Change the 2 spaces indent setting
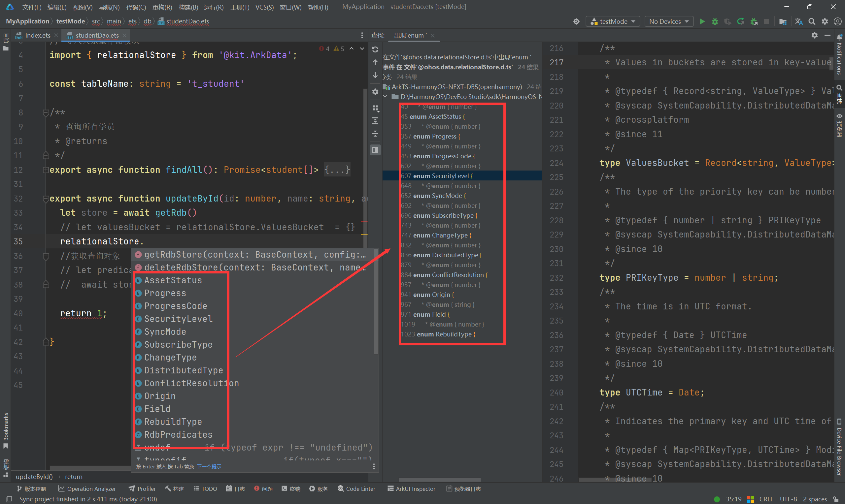Image resolution: width=845 pixels, height=504 pixels. pos(815,499)
